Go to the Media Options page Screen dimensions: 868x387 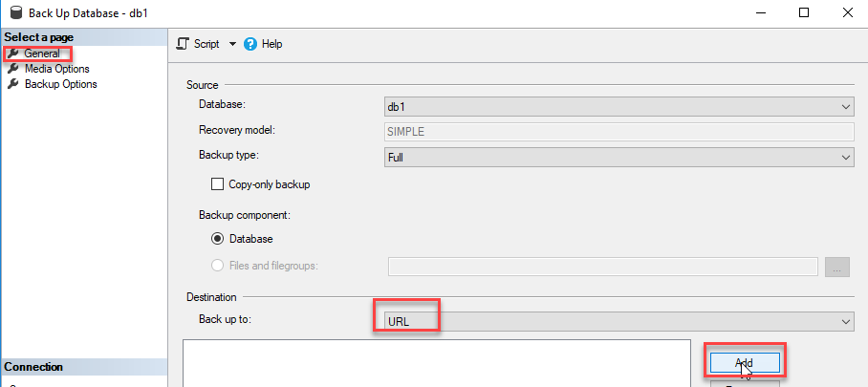[x=56, y=69]
